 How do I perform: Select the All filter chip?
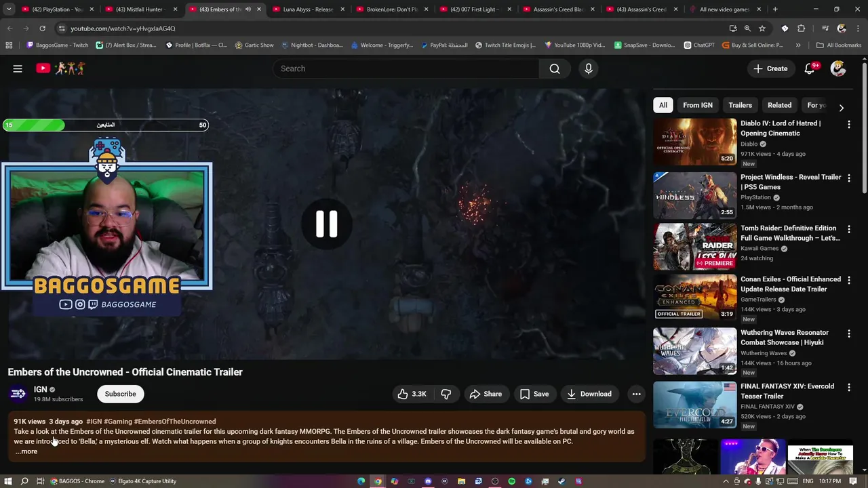663,105
